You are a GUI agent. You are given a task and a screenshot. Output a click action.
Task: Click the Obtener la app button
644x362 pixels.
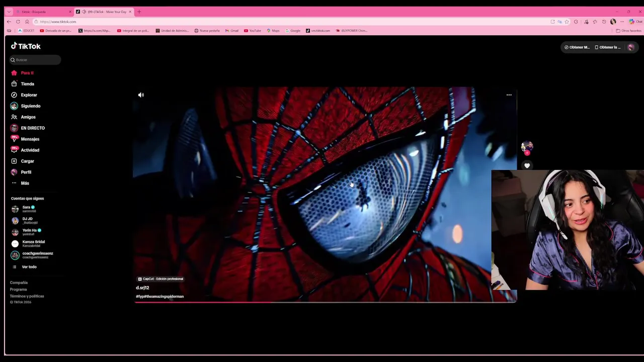[x=608, y=47]
